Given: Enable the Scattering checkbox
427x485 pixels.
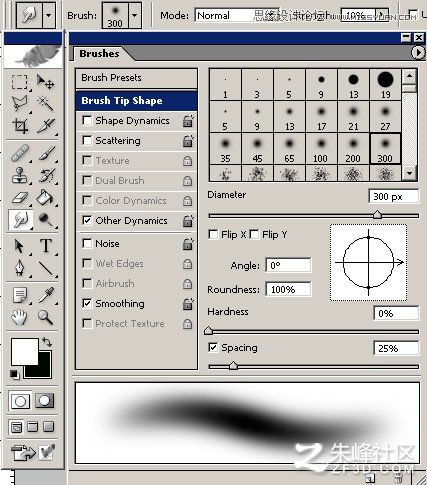Looking at the screenshot, I should [x=87, y=140].
